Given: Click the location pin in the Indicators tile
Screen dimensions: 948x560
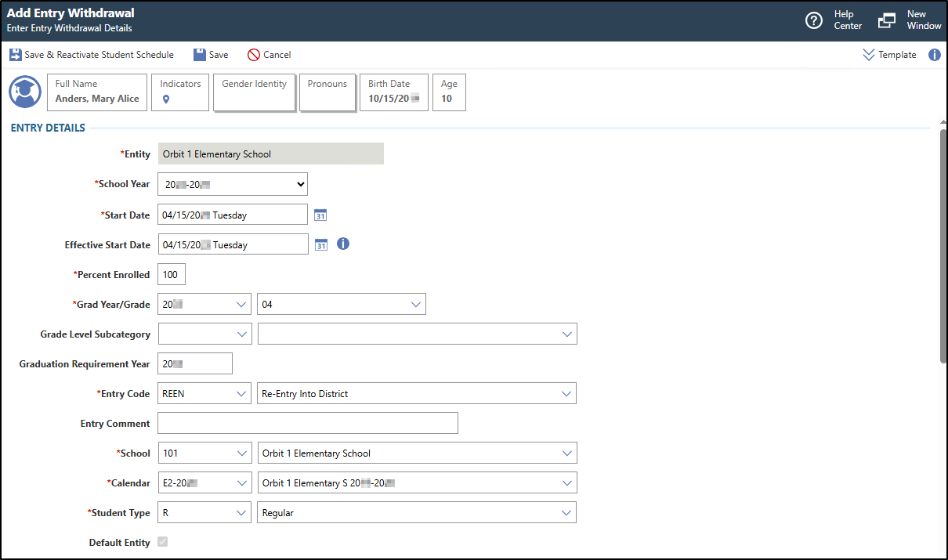Looking at the screenshot, I should [165, 99].
